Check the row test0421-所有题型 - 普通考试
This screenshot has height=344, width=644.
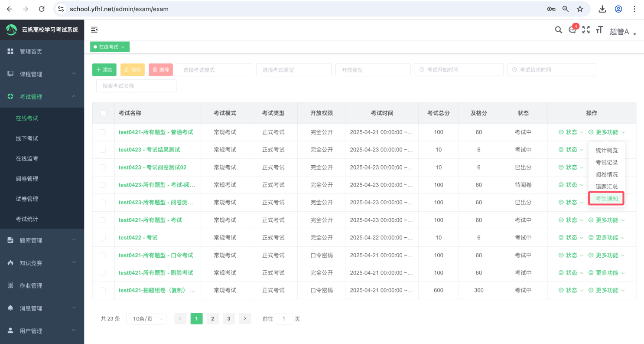[x=103, y=132]
